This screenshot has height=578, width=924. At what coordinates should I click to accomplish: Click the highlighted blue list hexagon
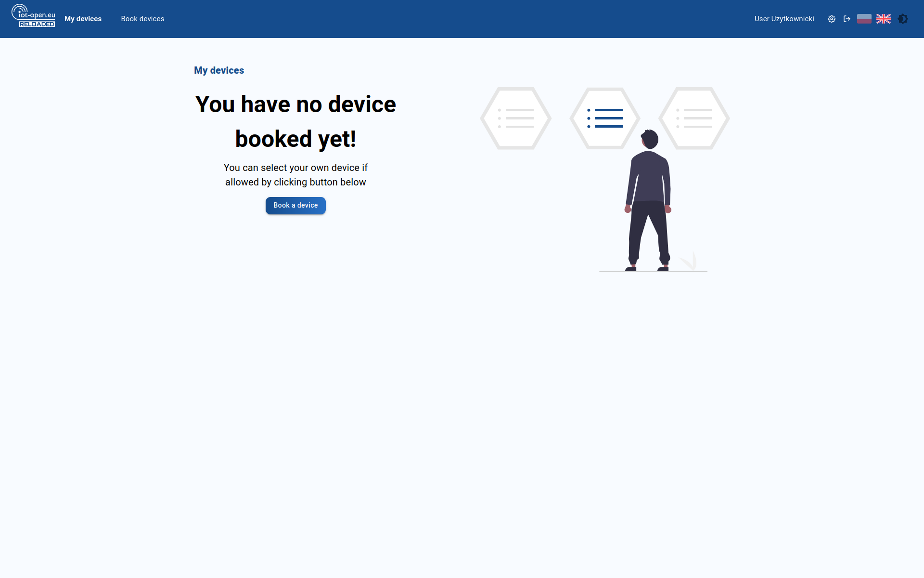coord(605,118)
